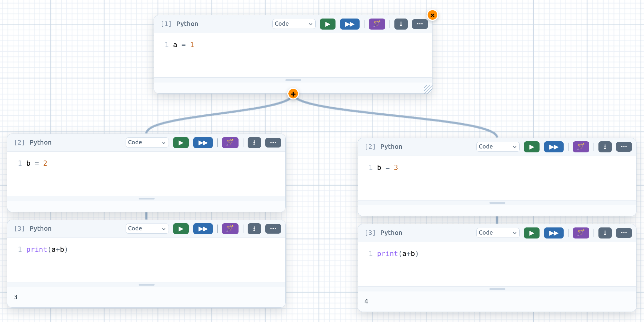Run the b = 2 cell
Image resolution: width=644 pixels, height=322 pixels.
[181, 143]
